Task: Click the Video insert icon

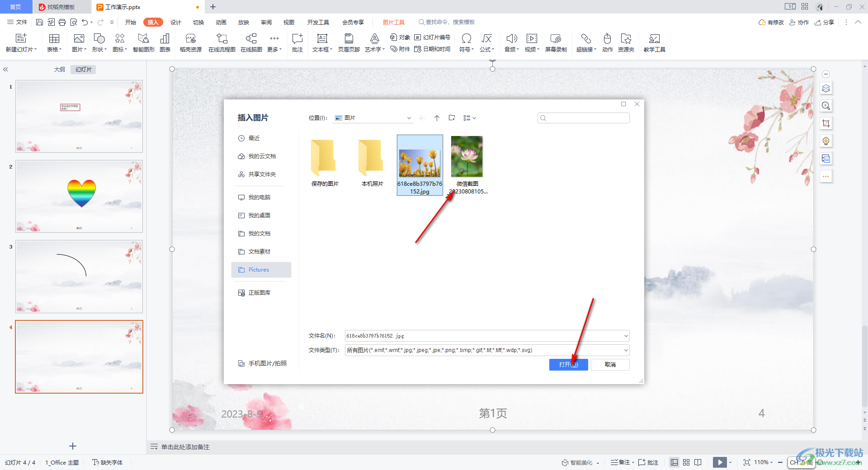Action: click(x=532, y=38)
